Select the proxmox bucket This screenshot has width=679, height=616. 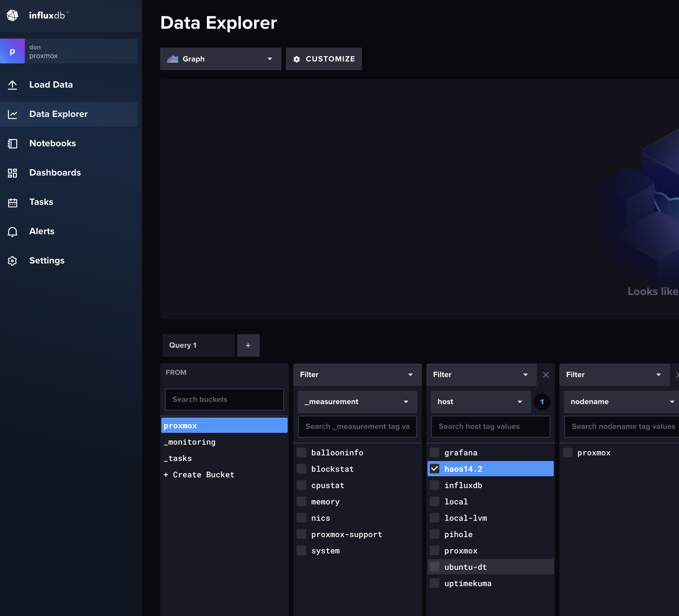(224, 426)
